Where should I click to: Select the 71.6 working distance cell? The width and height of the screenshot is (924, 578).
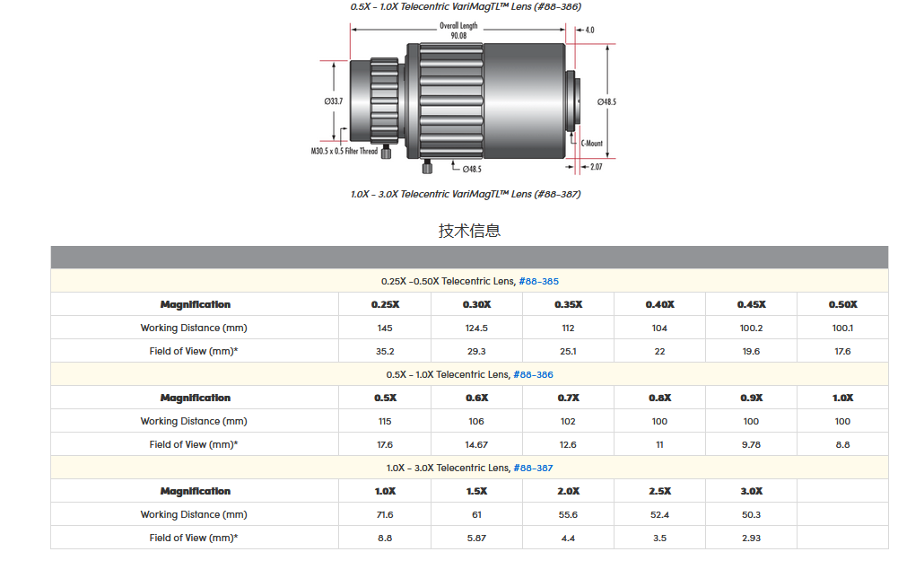coord(385,514)
